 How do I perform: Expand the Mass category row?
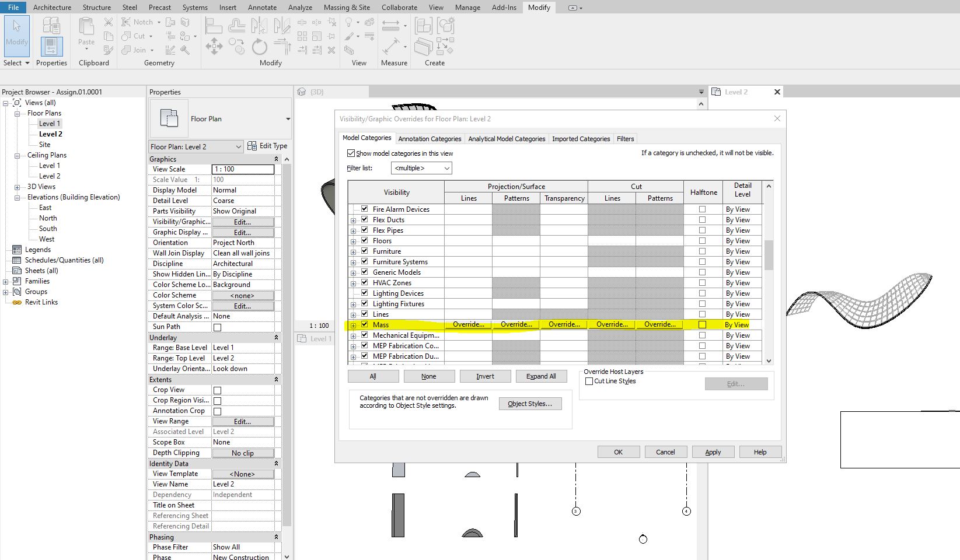[x=354, y=324]
